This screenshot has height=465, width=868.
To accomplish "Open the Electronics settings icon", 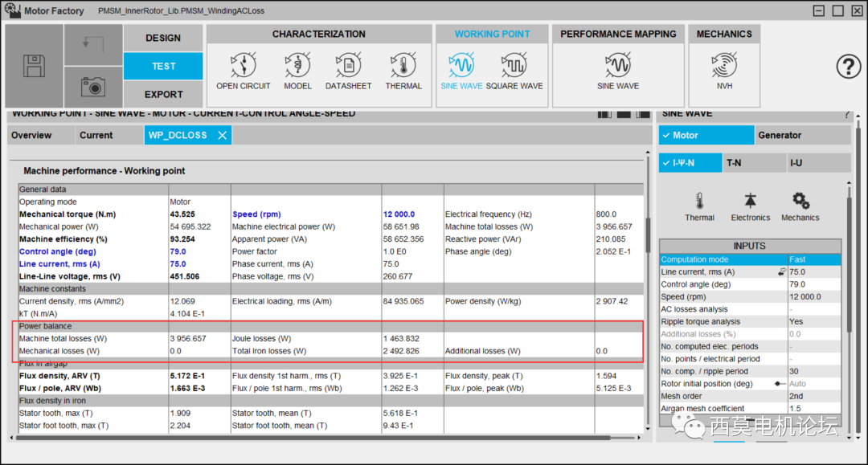I will (750, 206).
